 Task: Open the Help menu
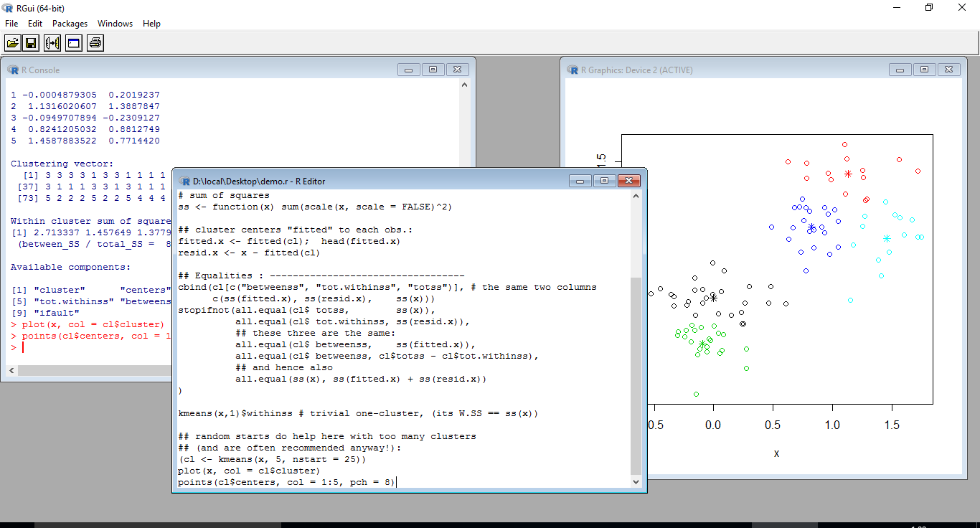(151, 24)
